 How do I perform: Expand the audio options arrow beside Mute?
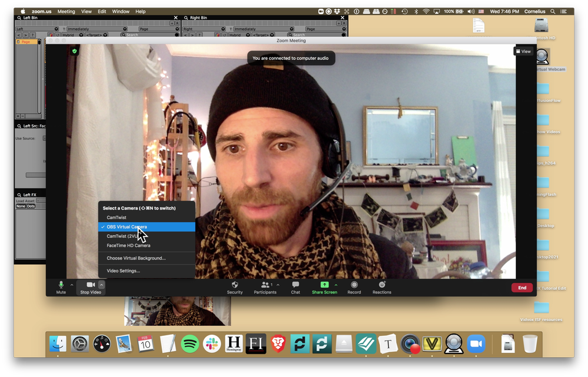[x=72, y=285]
